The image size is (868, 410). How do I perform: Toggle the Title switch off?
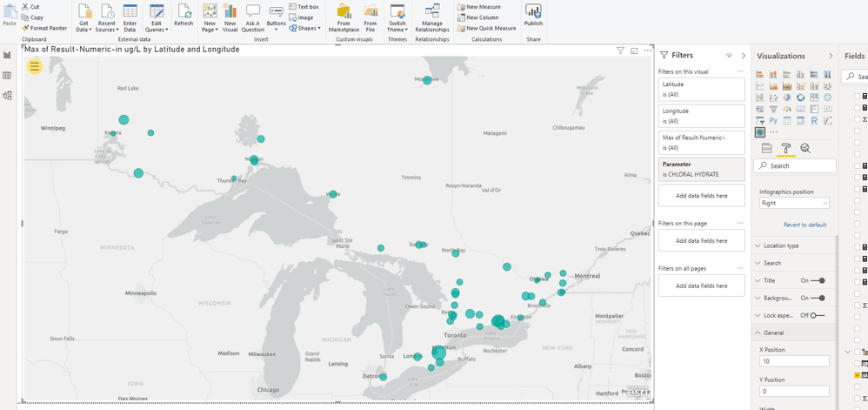coord(818,280)
